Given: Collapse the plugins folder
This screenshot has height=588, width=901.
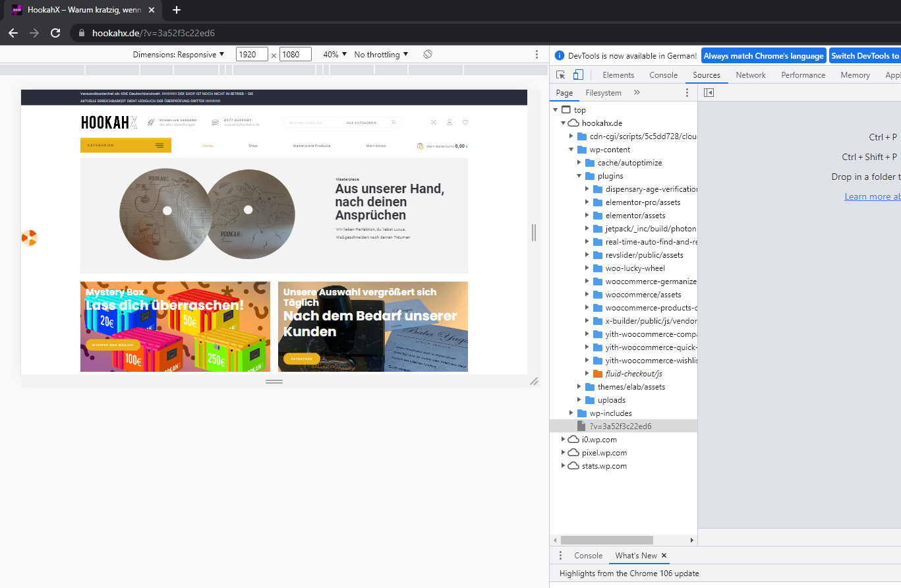Looking at the screenshot, I should (x=579, y=176).
